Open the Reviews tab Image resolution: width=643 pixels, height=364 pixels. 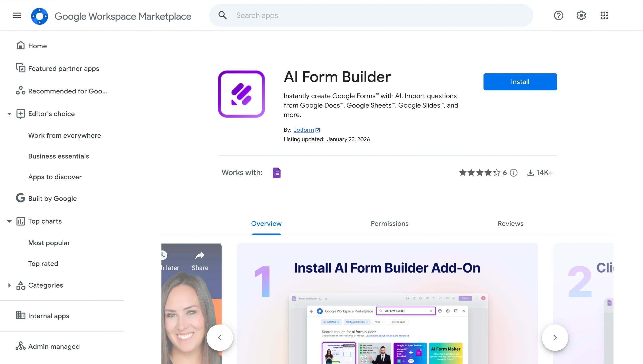click(510, 224)
